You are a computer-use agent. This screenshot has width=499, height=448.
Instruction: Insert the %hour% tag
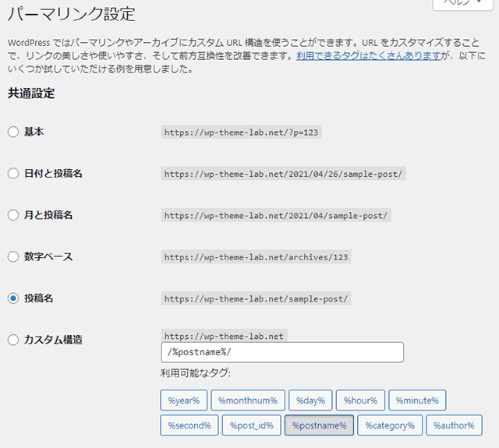(360, 400)
